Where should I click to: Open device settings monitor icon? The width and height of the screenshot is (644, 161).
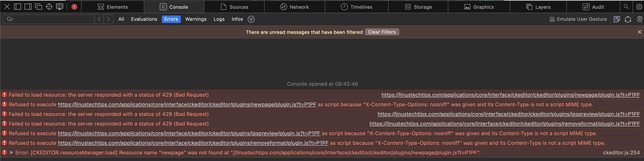tap(59, 7)
